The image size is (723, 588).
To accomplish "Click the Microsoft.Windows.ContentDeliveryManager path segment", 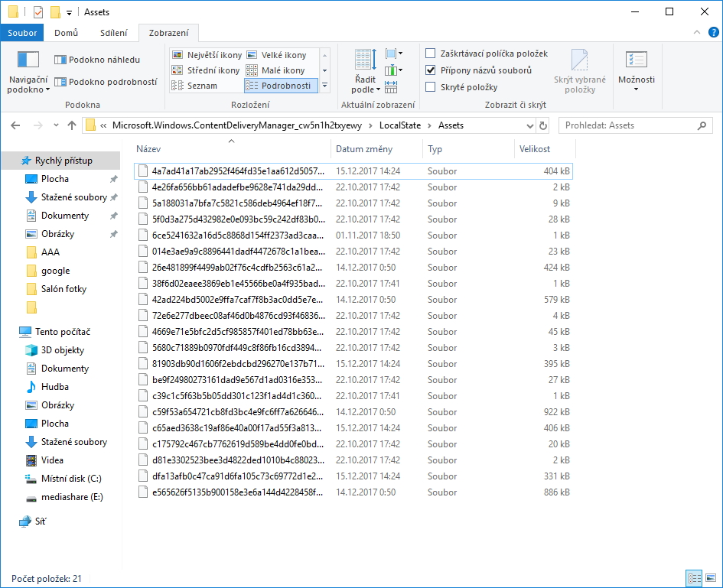I will tap(237, 125).
